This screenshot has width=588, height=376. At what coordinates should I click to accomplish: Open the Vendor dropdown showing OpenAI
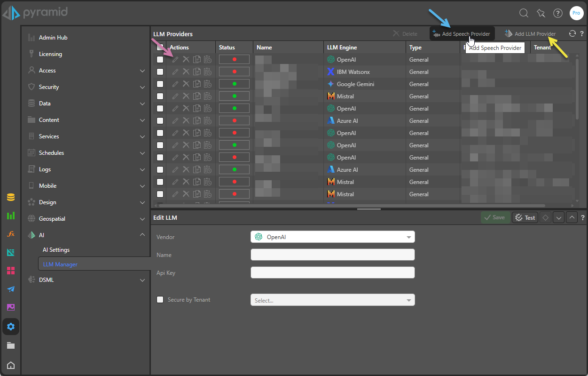(x=332, y=237)
